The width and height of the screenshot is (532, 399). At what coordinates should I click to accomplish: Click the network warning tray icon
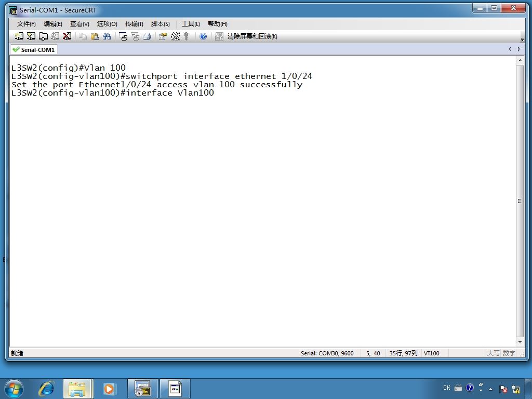(516, 389)
